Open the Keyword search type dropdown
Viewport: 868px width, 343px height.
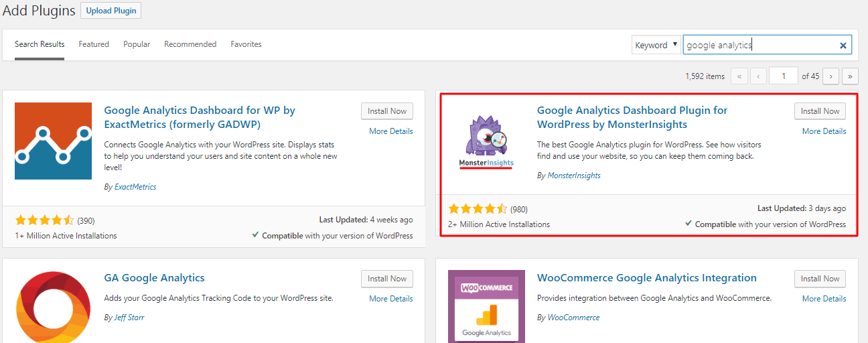point(656,45)
